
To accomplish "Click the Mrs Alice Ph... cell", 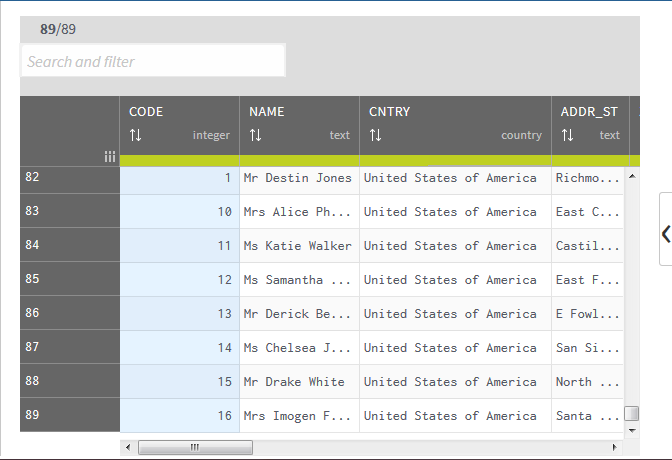I will pos(299,211).
